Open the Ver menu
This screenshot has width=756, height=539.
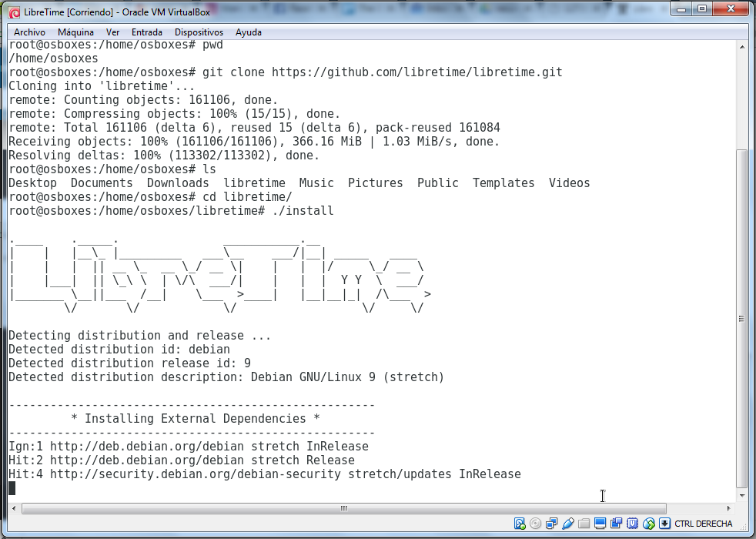(113, 32)
